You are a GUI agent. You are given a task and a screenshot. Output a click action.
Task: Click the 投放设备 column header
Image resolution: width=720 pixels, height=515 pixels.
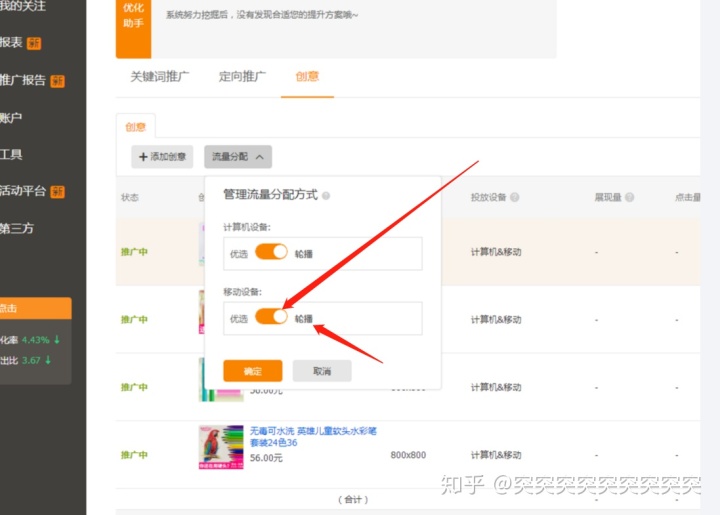489,197
